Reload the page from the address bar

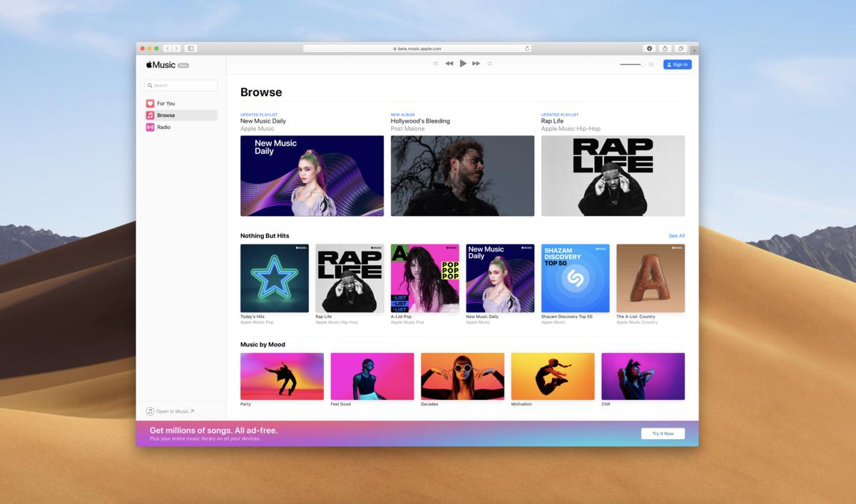pyautogui.click(x=527, y=48)
